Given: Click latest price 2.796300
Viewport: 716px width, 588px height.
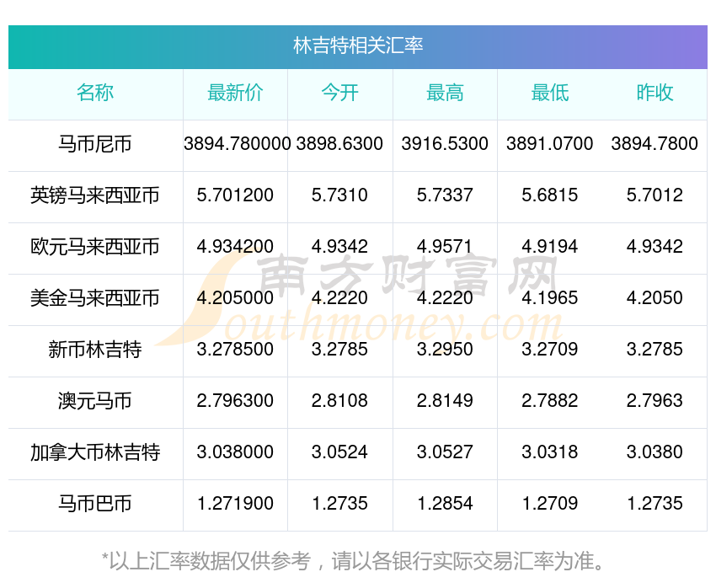Looking at the screenshot, I should pos(235,401).
